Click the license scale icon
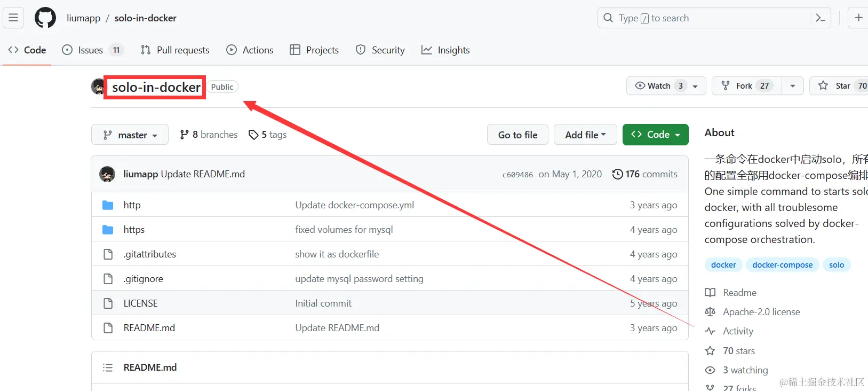Viewport: 868px width, 391px height. [710, 312]
